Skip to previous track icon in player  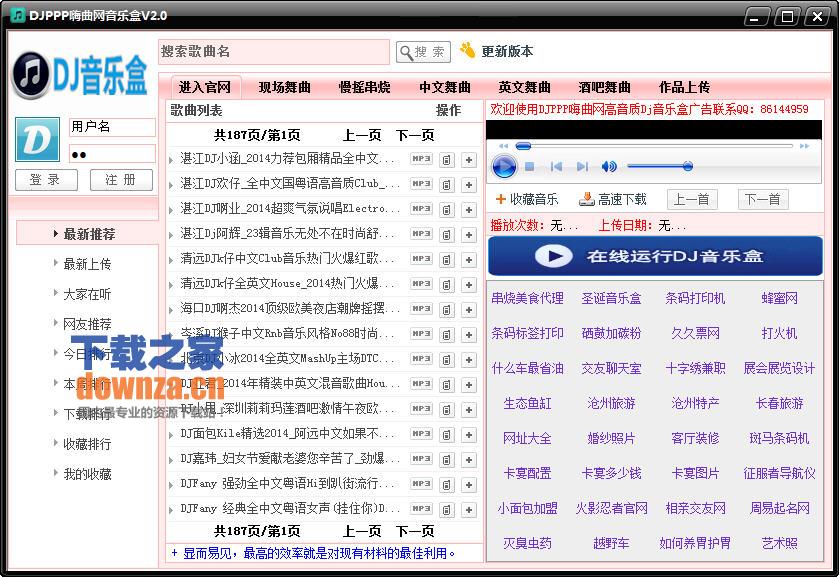coord(556,167)
